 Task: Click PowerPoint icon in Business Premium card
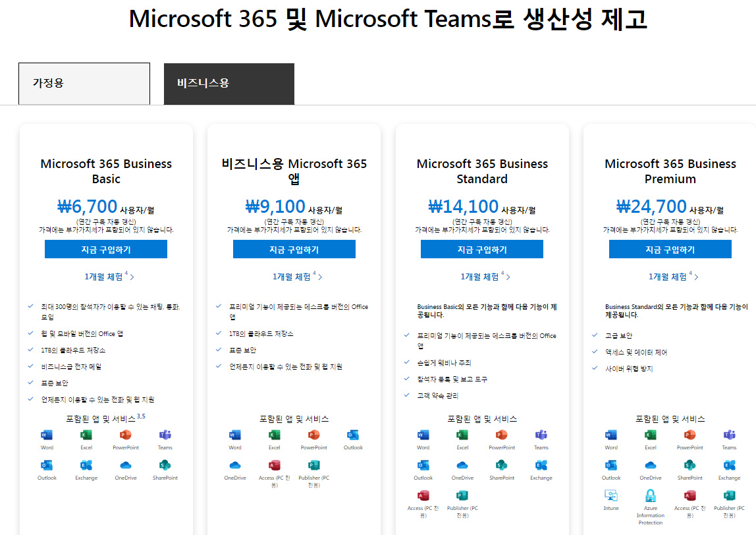(x=690, y=435)
